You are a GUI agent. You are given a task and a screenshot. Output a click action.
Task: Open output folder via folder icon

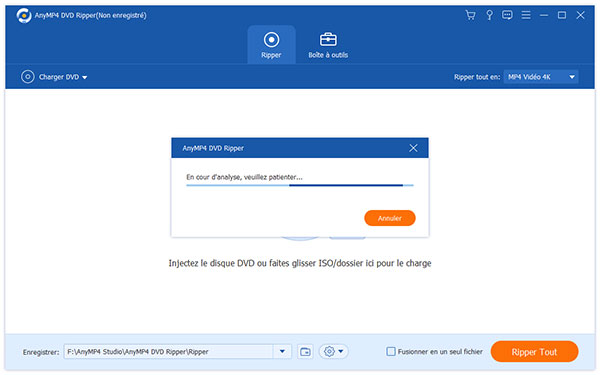click(305, 352)
